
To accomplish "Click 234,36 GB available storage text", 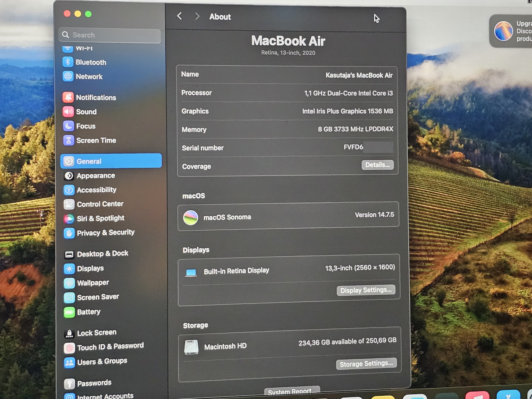I will coord(347,342).
